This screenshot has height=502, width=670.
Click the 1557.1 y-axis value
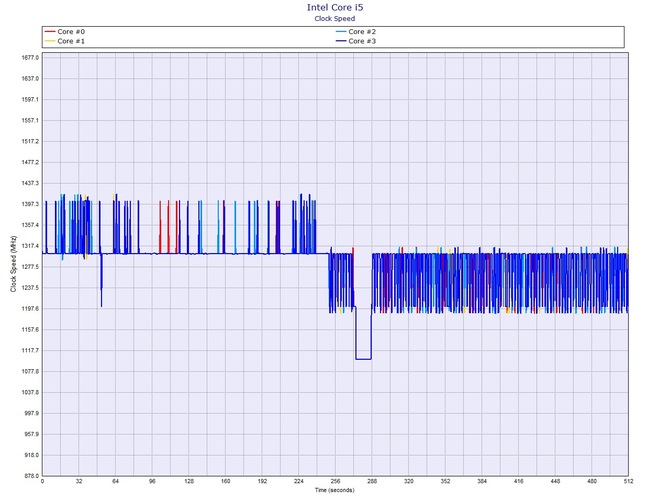pos(30,120)
